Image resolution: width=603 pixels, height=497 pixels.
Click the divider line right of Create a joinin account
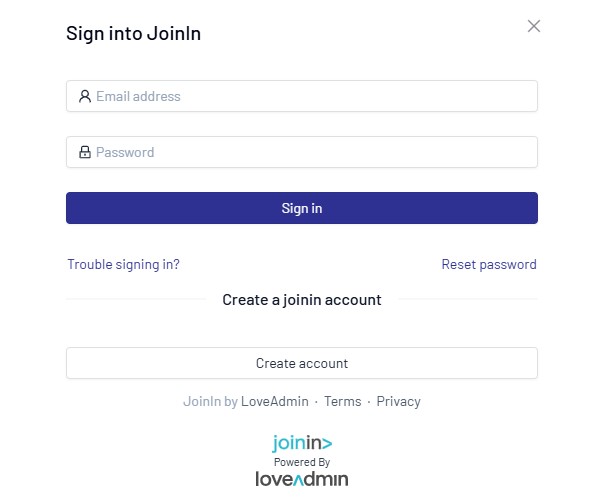(468, 299)
